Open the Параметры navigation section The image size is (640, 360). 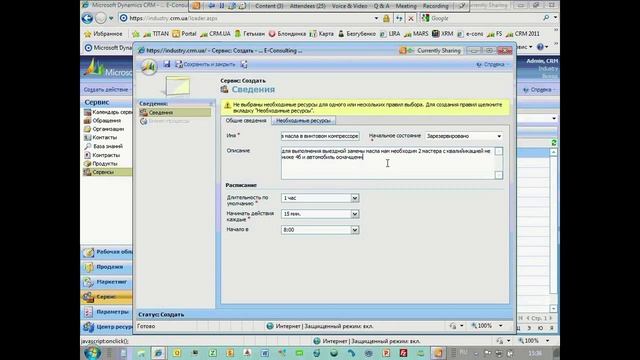(107, 312)
